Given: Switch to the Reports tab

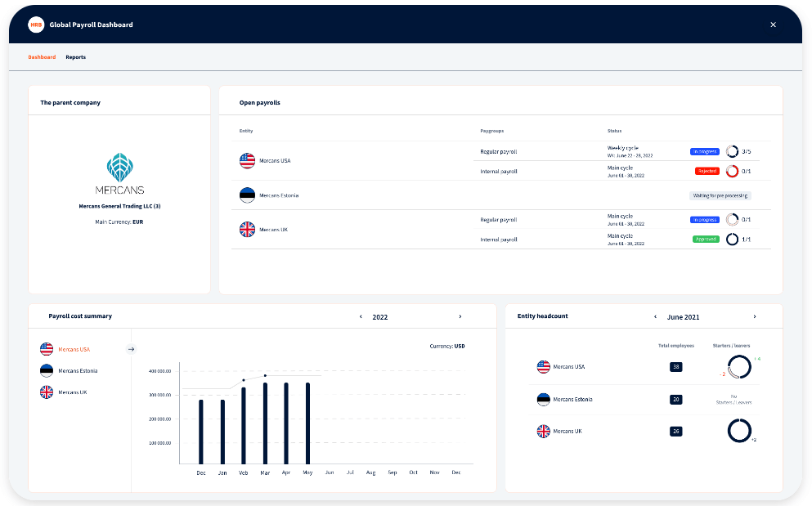Looking at the screenshot, I should point(76,57).
